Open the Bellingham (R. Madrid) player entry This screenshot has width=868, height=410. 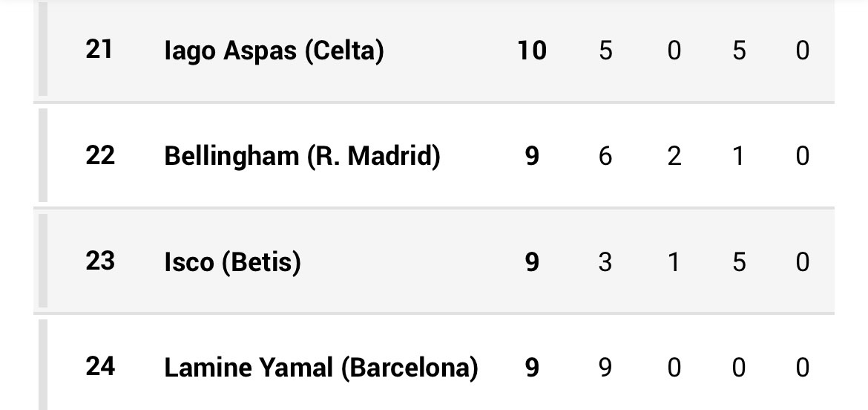click(x=302, y=157)
